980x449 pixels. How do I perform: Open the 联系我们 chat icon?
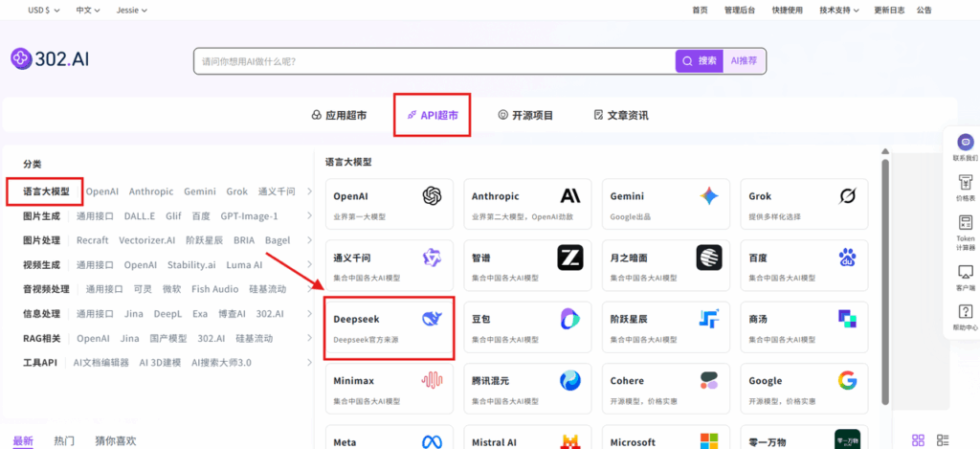[965, 143]
